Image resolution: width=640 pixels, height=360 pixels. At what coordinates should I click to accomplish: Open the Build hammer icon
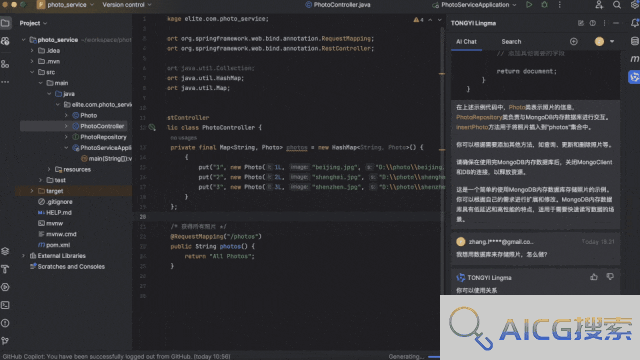click(x=5, y=269)
